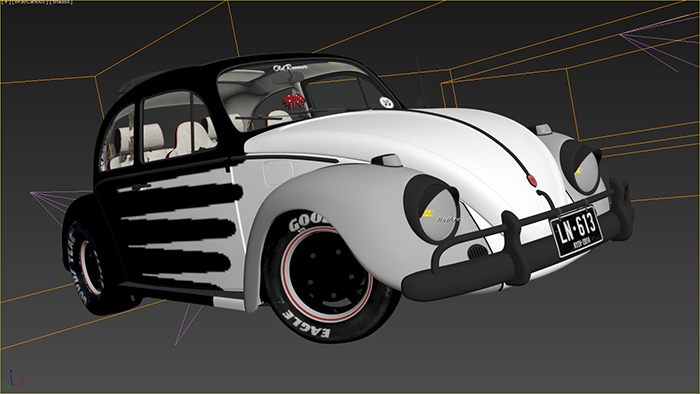
Task: Select the headlight above the license plate
Action: tap(581, 166)
